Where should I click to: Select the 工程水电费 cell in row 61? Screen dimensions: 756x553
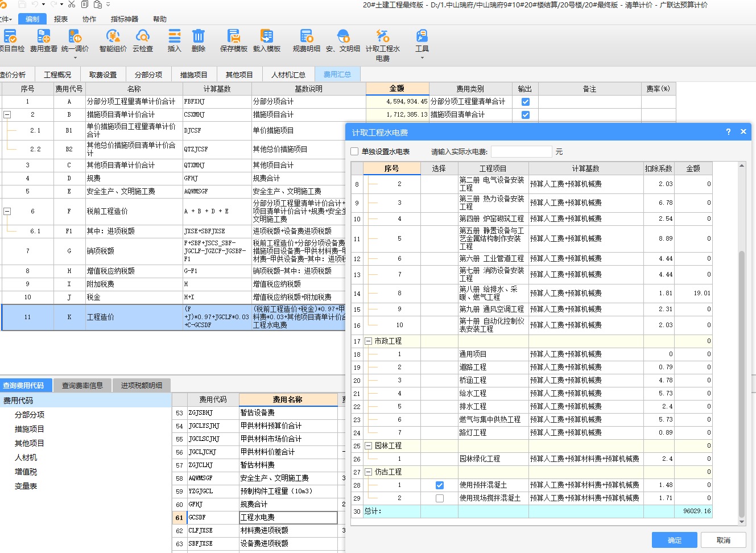[288, 517]
